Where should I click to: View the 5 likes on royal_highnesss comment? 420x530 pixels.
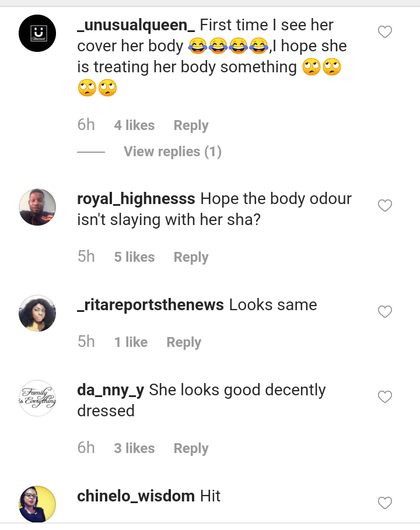[x=134, y=257]
